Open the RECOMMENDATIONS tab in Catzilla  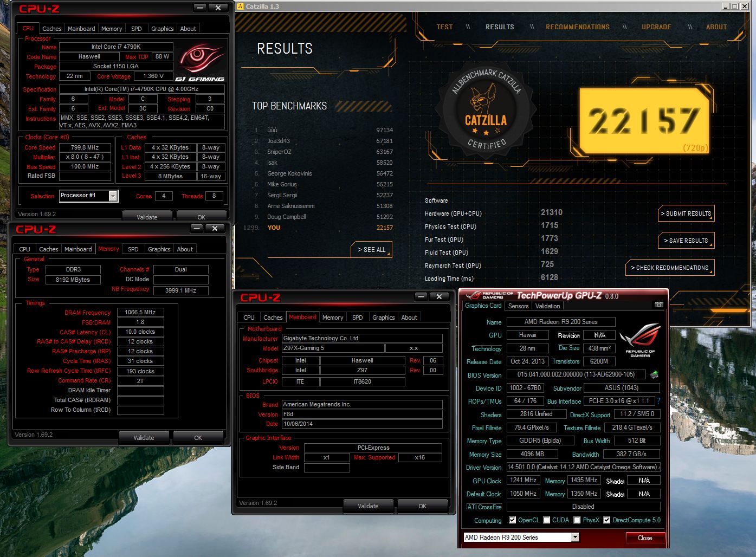tap(577, 27)
